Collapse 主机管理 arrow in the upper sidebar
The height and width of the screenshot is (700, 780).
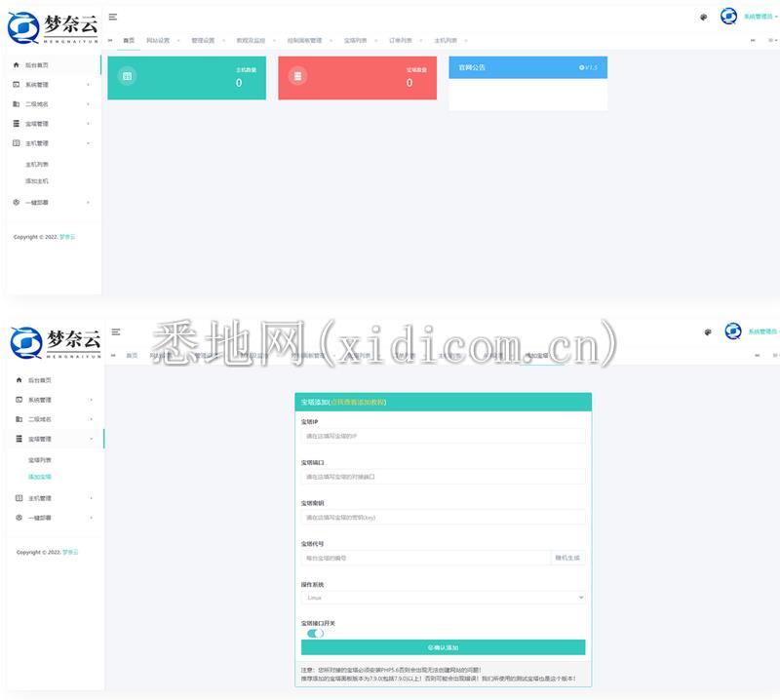(88, 143)
